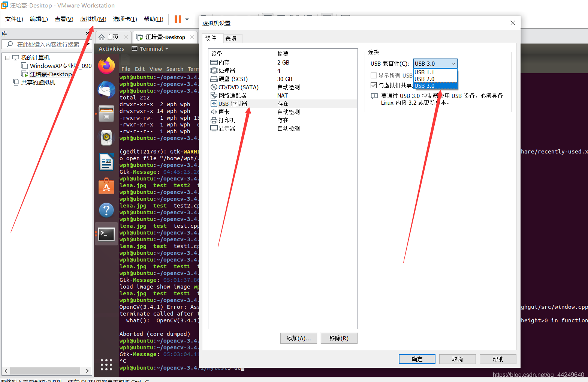588x382 pixels.
Task: Click WindowsXP专业版 VM icon in library
Action: (x=24, y=66)
